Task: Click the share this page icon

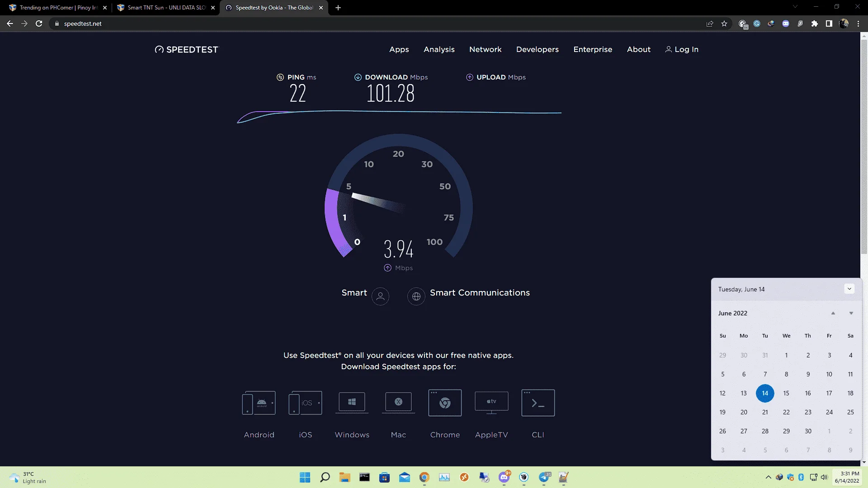Action: click(x=710, y=23)
